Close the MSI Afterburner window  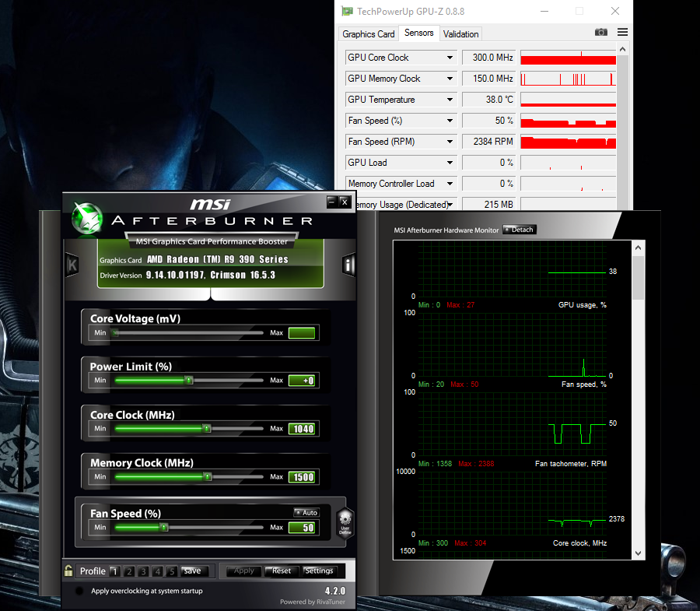pyautogui.click(x=345, y=202)
